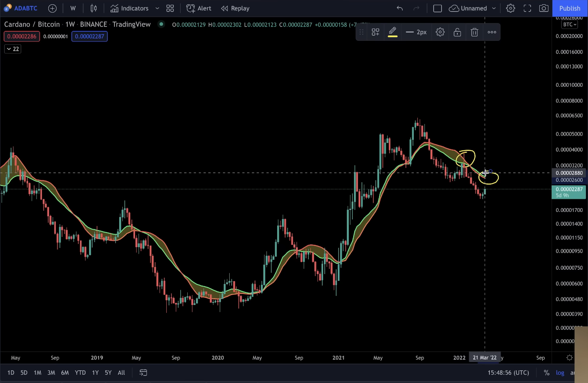588x383 pixels.
Task: Add a compare symbol with plus icon
Action: coord(52,8)
